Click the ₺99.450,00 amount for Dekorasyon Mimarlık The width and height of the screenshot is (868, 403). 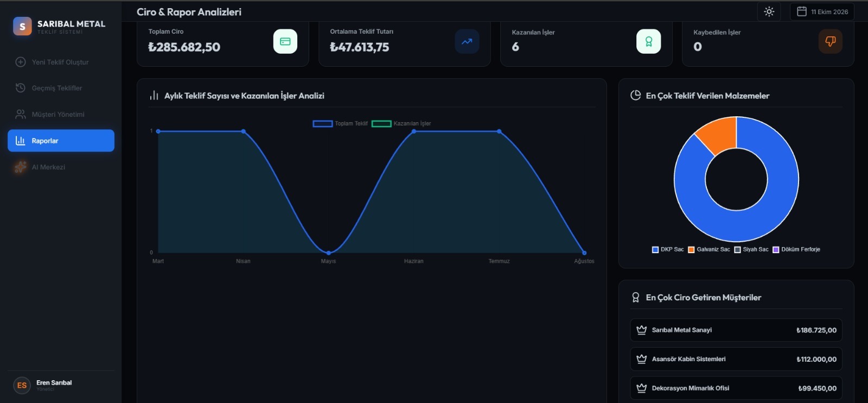click(x=818, y=388)
